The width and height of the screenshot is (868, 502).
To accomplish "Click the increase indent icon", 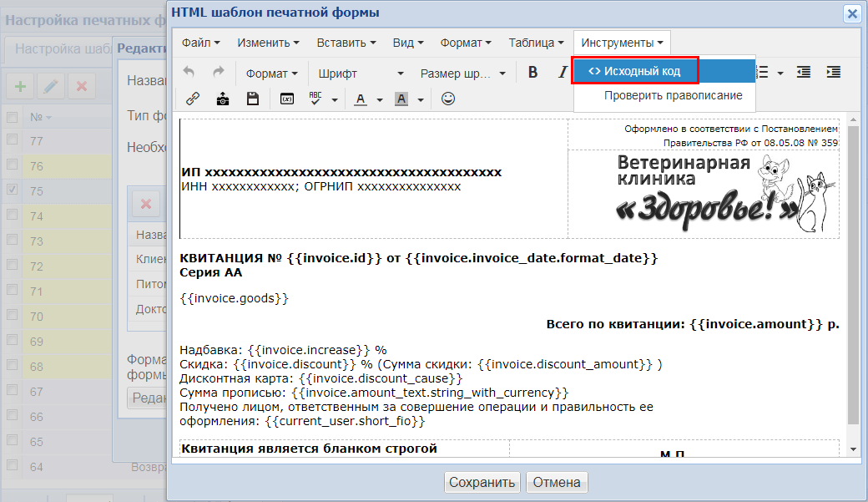I will pos(833,73).
